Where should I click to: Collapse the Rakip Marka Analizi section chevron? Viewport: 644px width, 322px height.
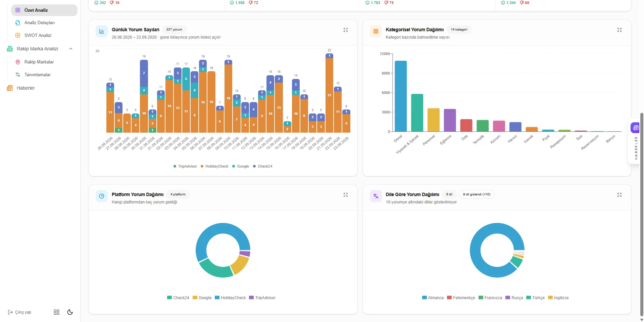(71, 49)
